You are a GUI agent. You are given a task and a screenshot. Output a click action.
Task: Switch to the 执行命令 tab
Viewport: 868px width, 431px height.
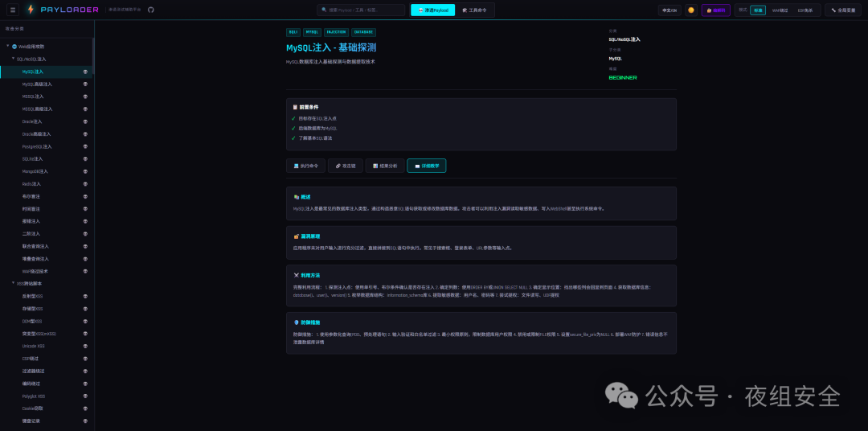pyautogui.click(x=305, y=166)
